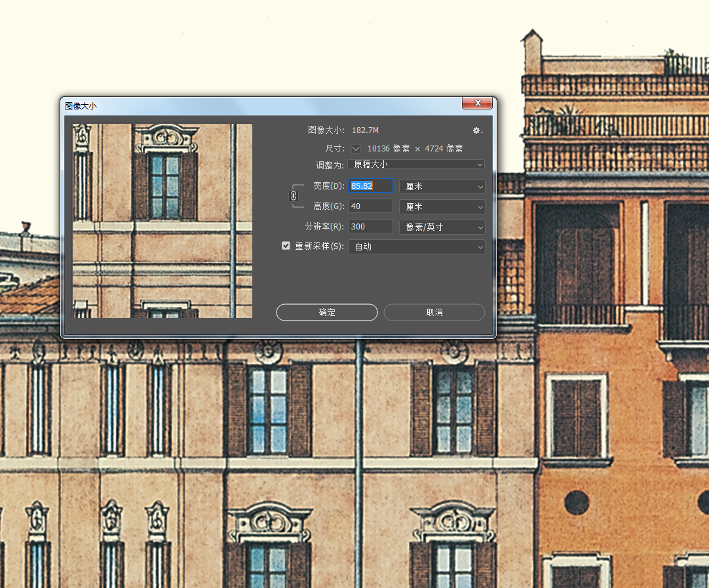Open the width unit 厘米 dropdown
The width and height of the screenshot is (709, 588).
pos(442,186)
